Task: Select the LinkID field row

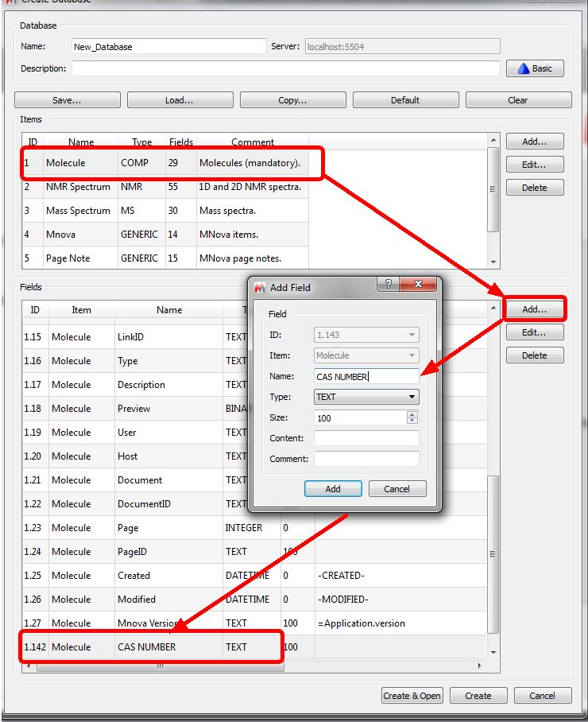Action: coord(254,337)
